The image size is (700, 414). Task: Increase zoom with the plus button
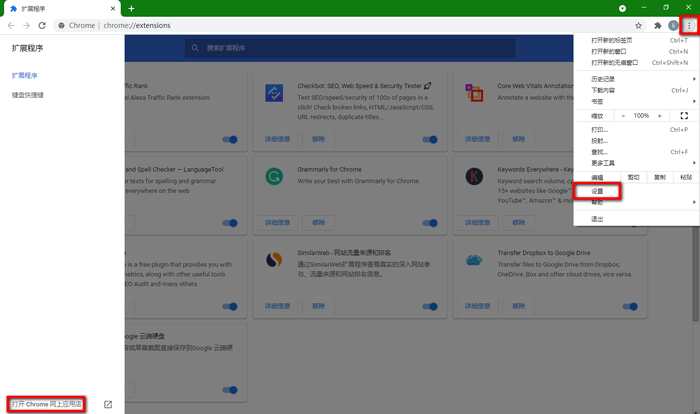click(659, 116)
